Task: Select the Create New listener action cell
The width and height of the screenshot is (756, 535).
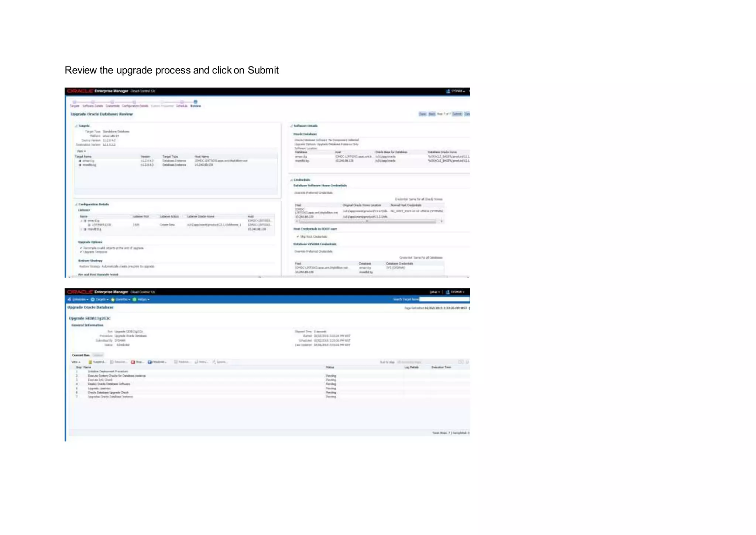Action: click(x=167, y=225)
